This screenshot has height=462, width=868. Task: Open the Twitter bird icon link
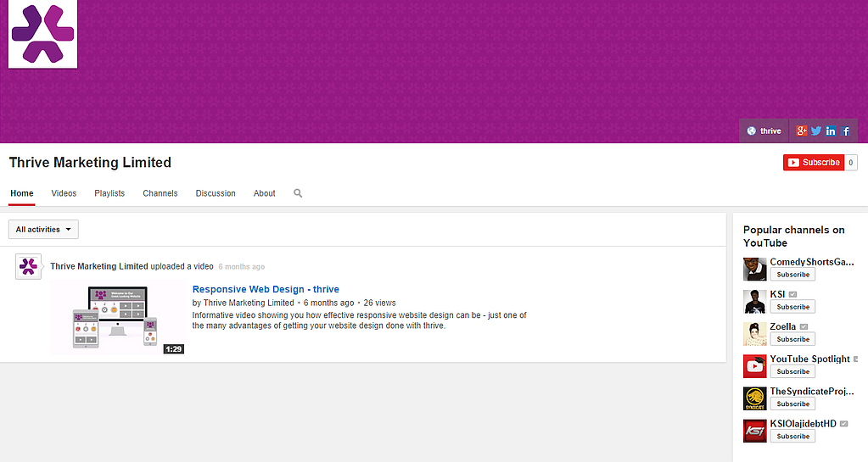click(x=816, y=131)
